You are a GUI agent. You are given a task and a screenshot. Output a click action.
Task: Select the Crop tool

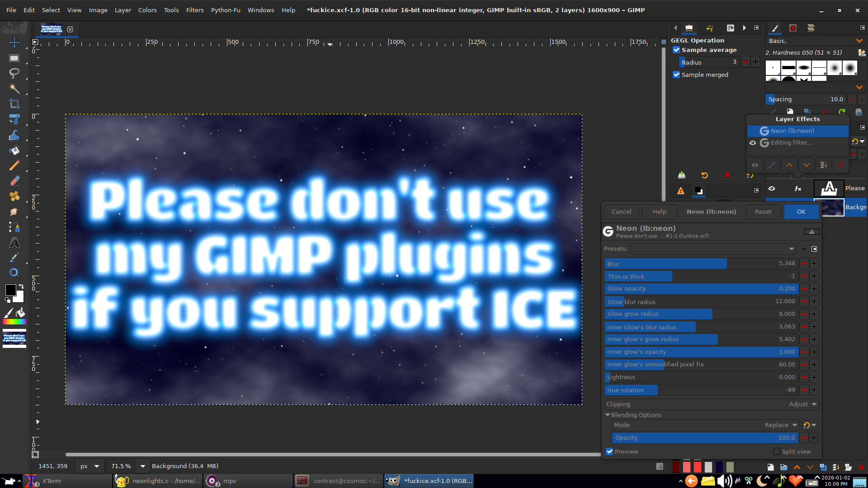[14, 104]
